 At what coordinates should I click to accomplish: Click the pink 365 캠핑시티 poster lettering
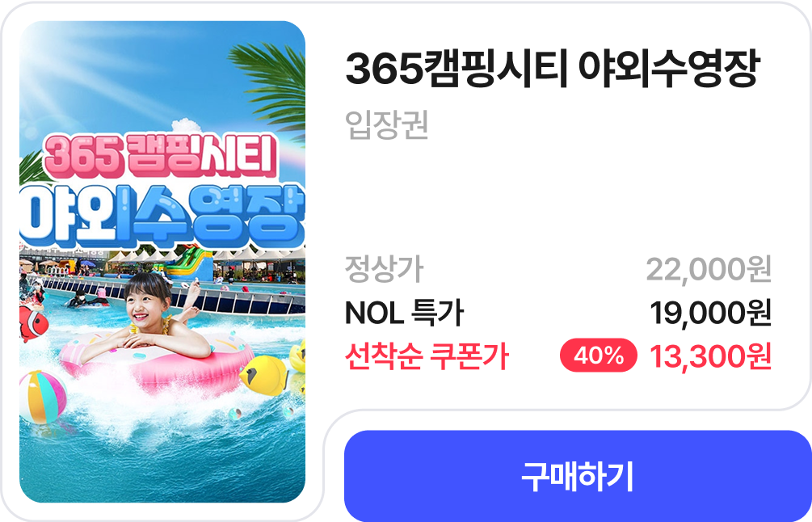pyautogui.click(x=161, y=156)
